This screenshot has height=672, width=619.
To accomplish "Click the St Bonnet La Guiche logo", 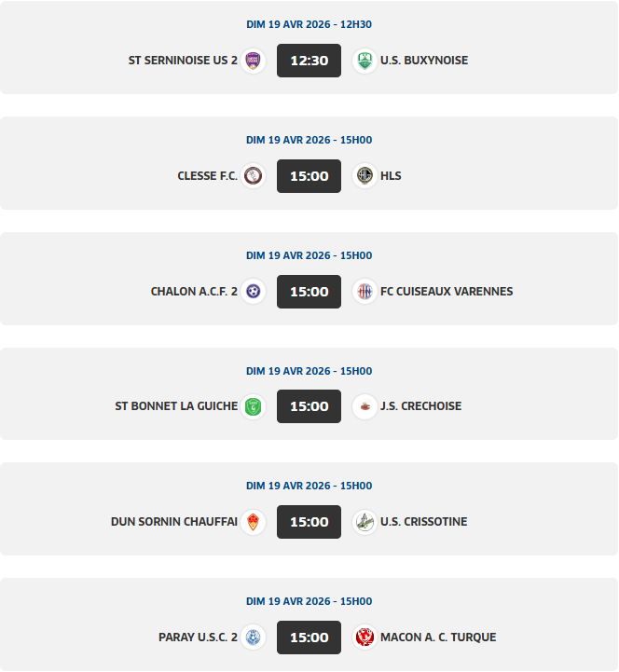I will [253, 406].
